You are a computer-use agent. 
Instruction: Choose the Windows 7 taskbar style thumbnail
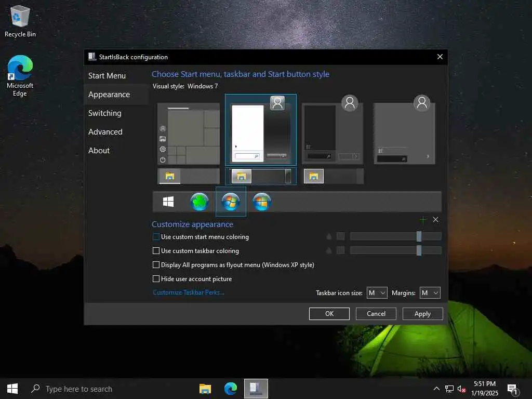261,176
